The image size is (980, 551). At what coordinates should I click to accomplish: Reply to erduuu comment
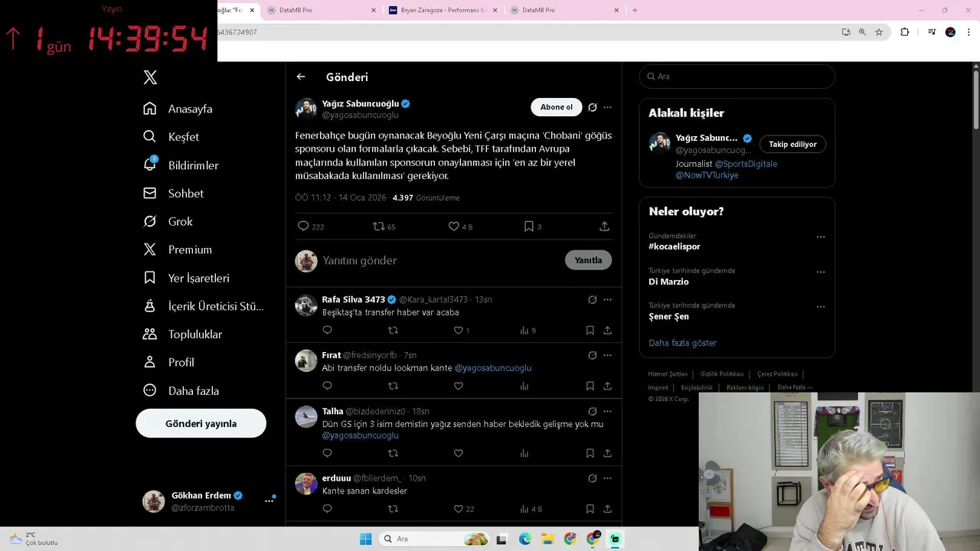327,509
